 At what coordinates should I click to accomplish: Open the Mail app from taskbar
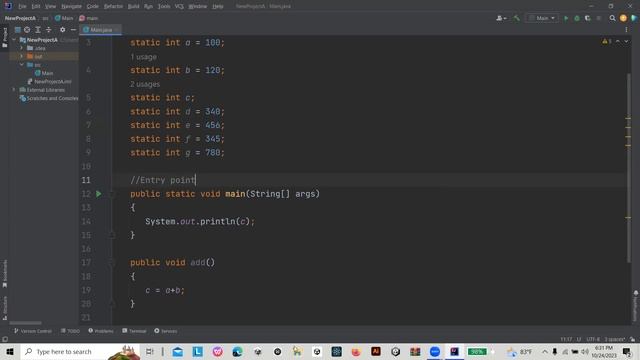[x=178, y=351]
